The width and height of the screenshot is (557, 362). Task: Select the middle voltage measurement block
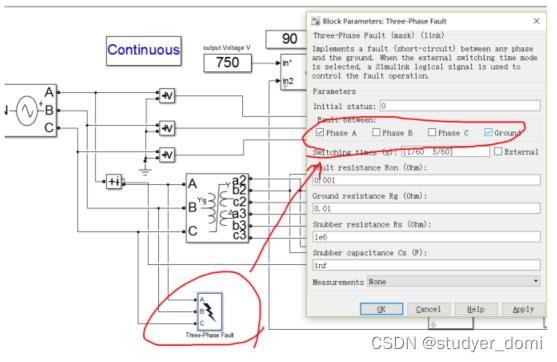[167, 128]
